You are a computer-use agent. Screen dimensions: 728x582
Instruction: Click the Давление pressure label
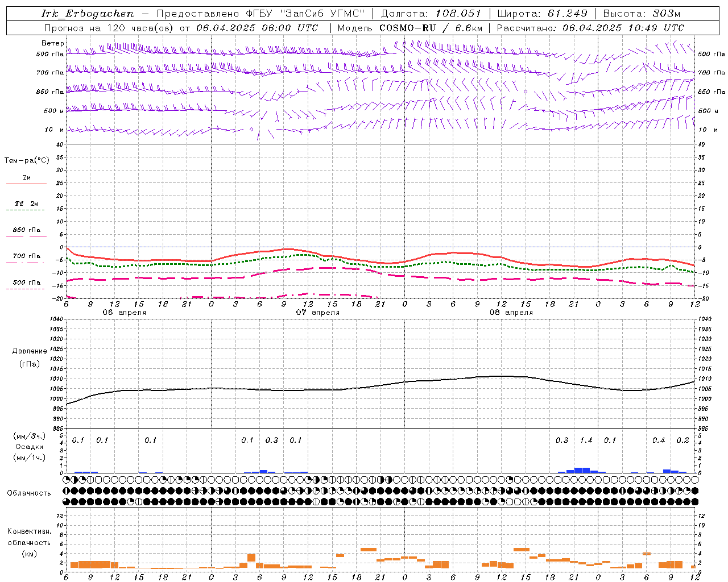point(30,351)
